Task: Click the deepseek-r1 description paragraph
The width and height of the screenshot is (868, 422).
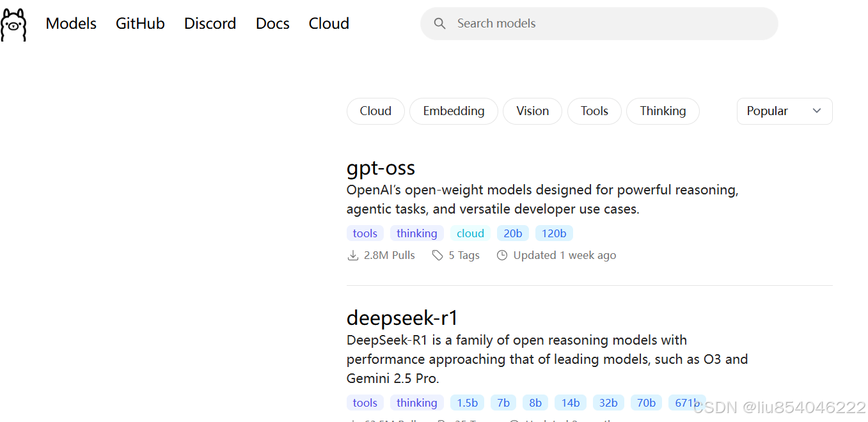Action: click(548, 359)
